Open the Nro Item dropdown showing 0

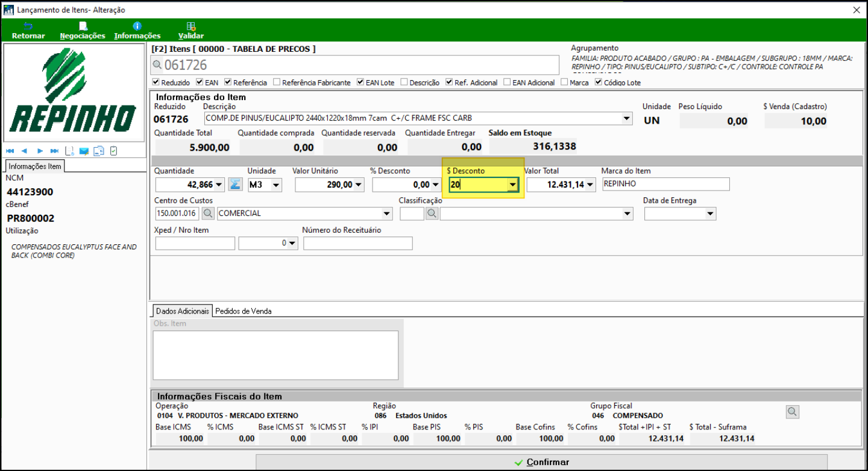pos(292,243)
